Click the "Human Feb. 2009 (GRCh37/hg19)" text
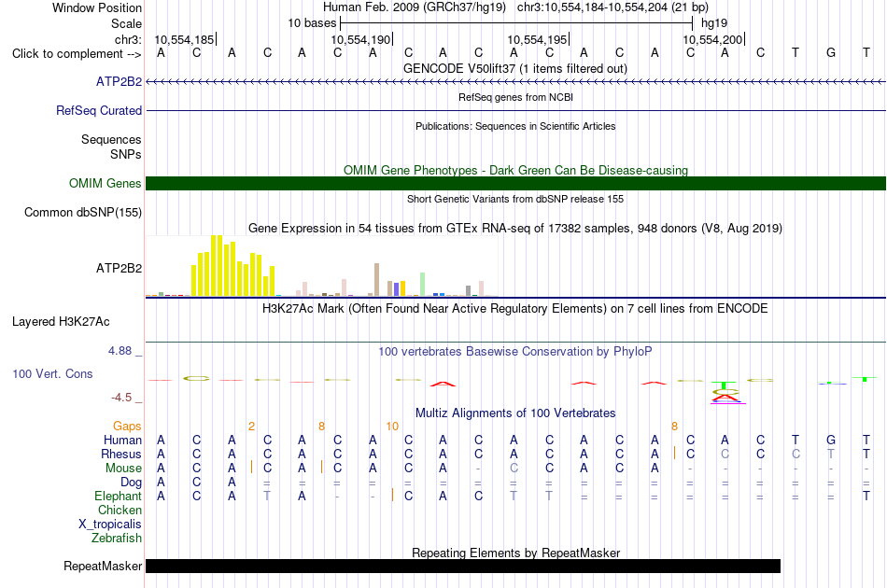This screenshot has height=588, width=887. [414, 7]
